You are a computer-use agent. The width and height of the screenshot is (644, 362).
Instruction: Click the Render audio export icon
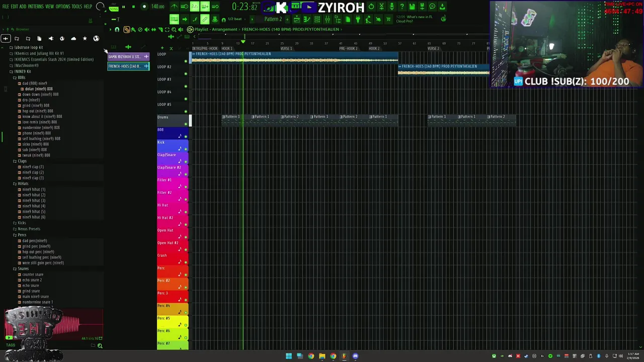pyautogui.click(x=422, y=7)
